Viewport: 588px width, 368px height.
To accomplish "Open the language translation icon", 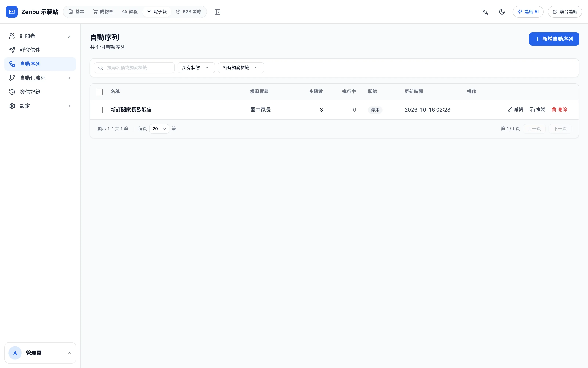I will click(485, 12).
